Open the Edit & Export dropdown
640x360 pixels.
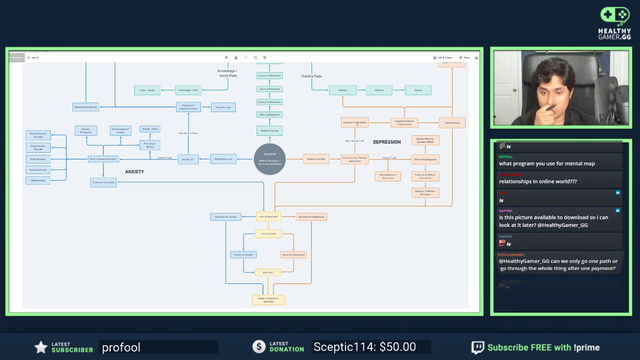coord(443,58)
